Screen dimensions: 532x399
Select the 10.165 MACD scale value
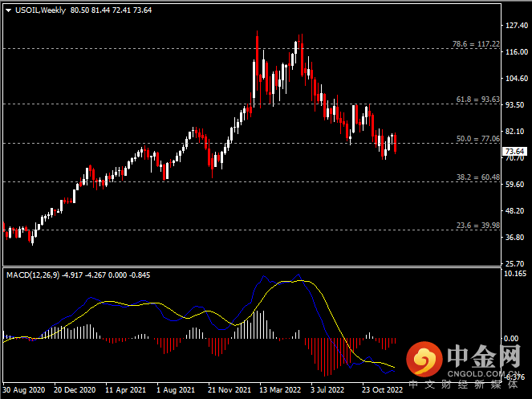coord(514,274)
